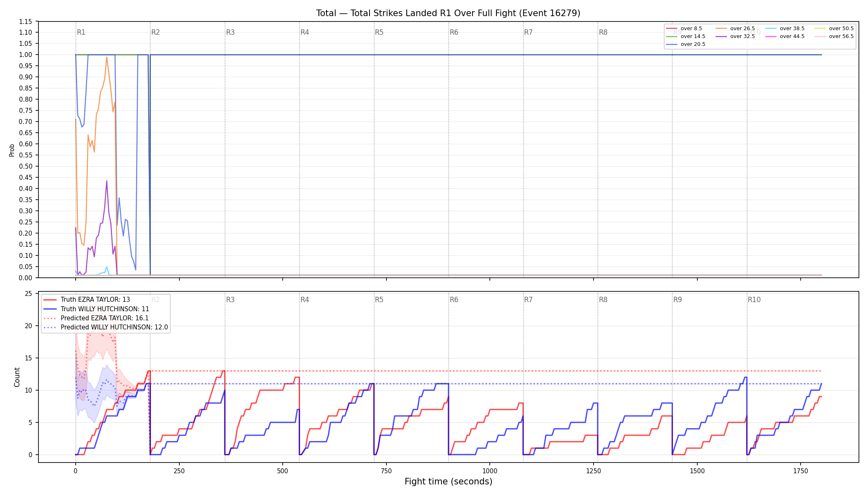The image size is (868, 496).
Task: Click the 500 tick label on x-axis
Action: (x=283, y=471)
